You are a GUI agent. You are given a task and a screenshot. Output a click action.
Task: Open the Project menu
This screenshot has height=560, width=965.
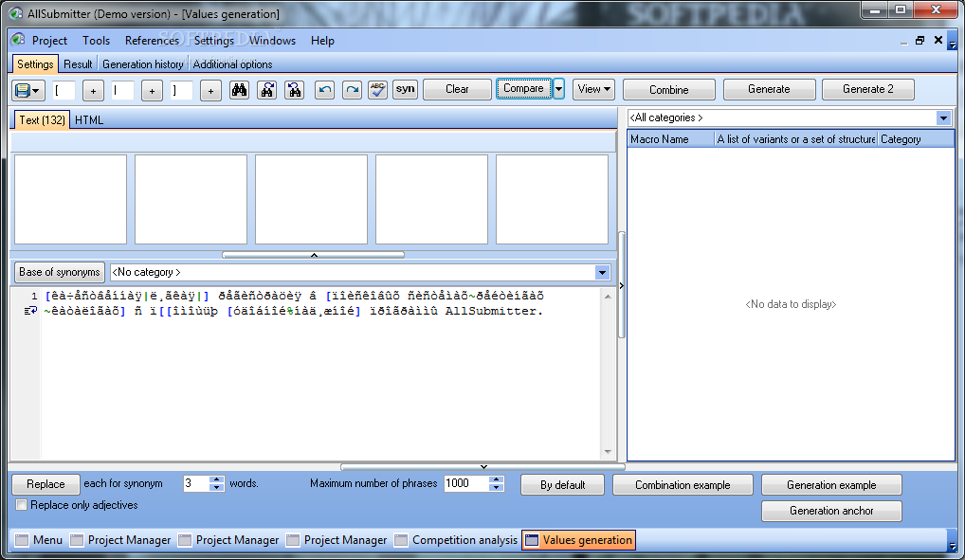49,41
